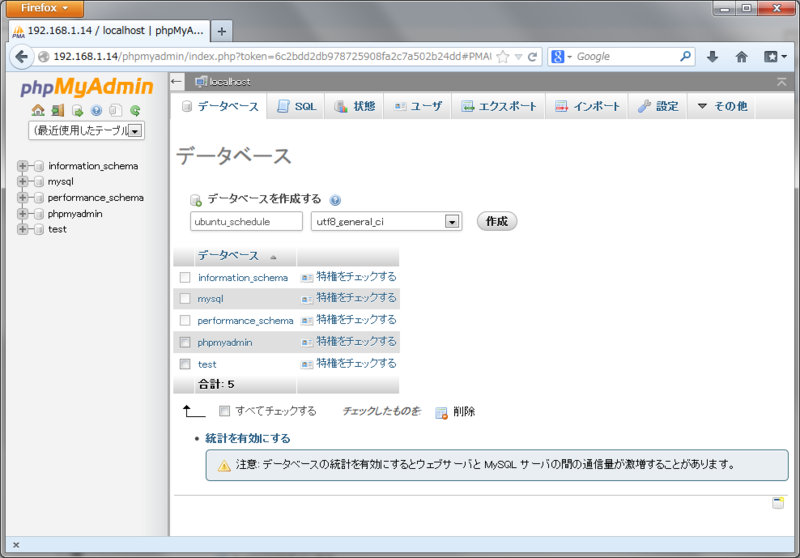Viewport: 800px width, 558px height.
Task: Expand information_schema tree node
Action: pyautogui.click(x=22, y=166)
